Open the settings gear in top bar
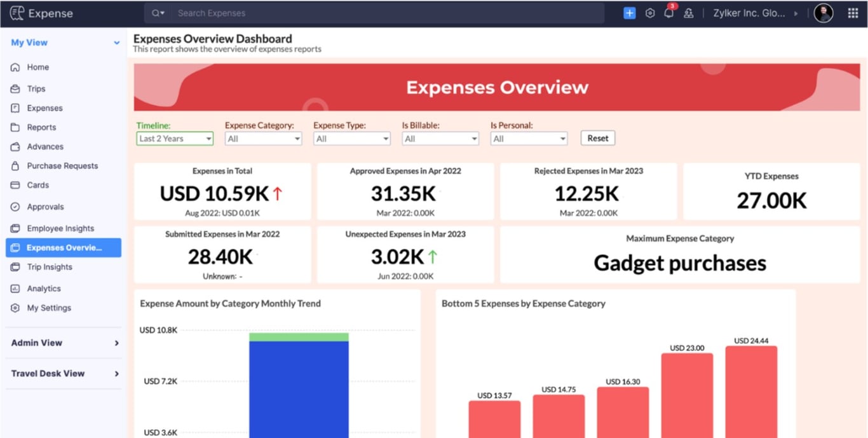The image size is (868, 438). coord(649,13)
